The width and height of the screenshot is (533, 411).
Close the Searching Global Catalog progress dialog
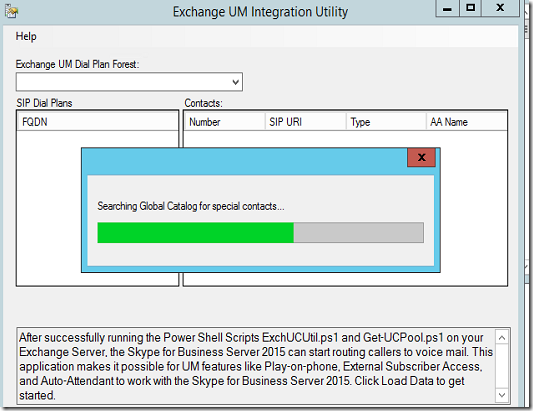(x=421, y=157)
